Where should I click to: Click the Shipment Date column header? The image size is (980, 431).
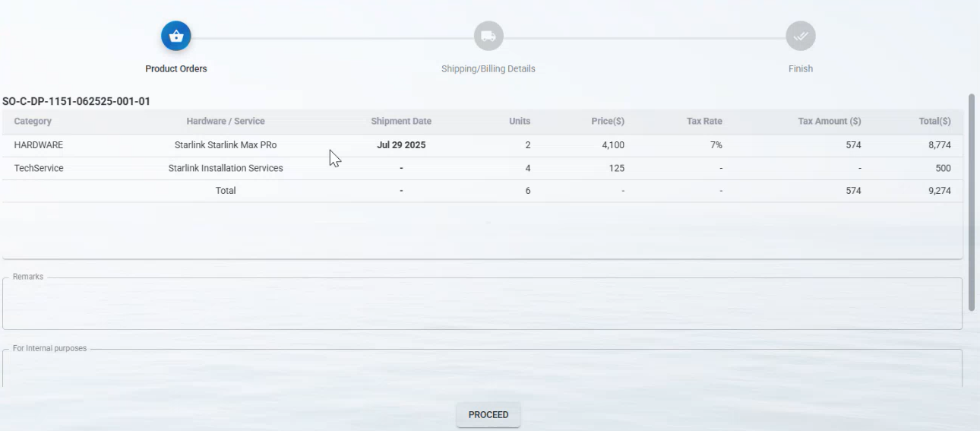(401, 122)
